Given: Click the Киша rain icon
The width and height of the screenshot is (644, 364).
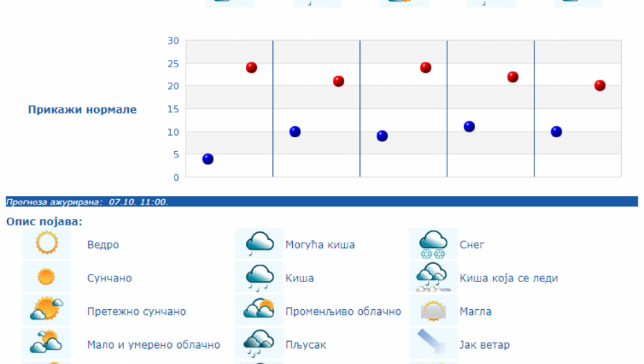Looking at the screenshot, I should tap(260, 277).
